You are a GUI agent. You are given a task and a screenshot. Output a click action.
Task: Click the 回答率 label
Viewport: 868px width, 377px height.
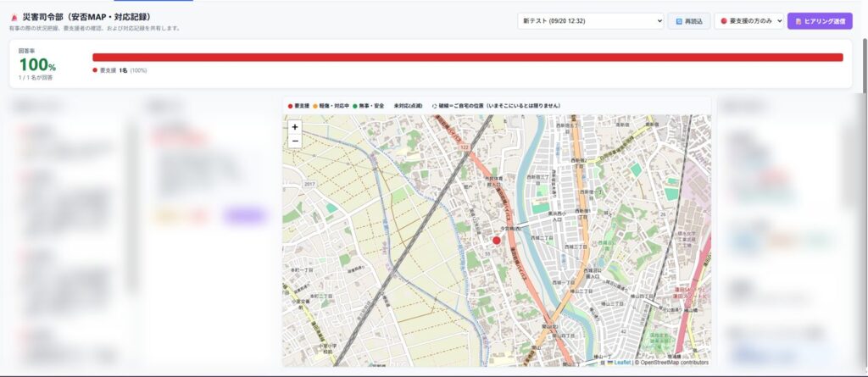(26, 51)
